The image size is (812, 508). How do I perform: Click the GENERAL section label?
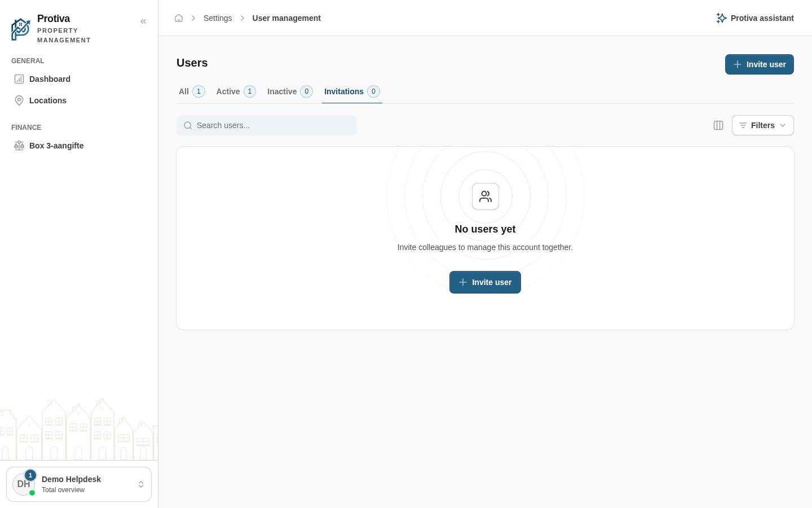coord(28,61)
